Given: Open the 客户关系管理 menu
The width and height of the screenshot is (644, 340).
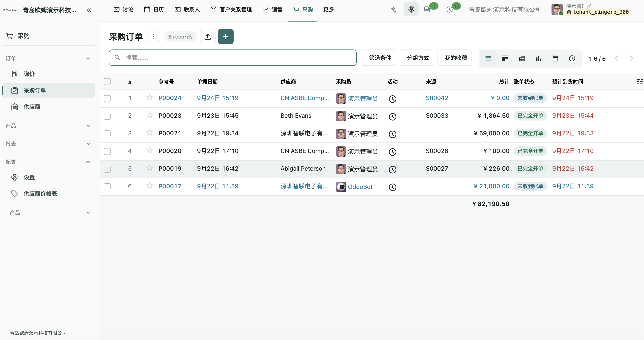Looking at the screenshot, I should (231, 9).
